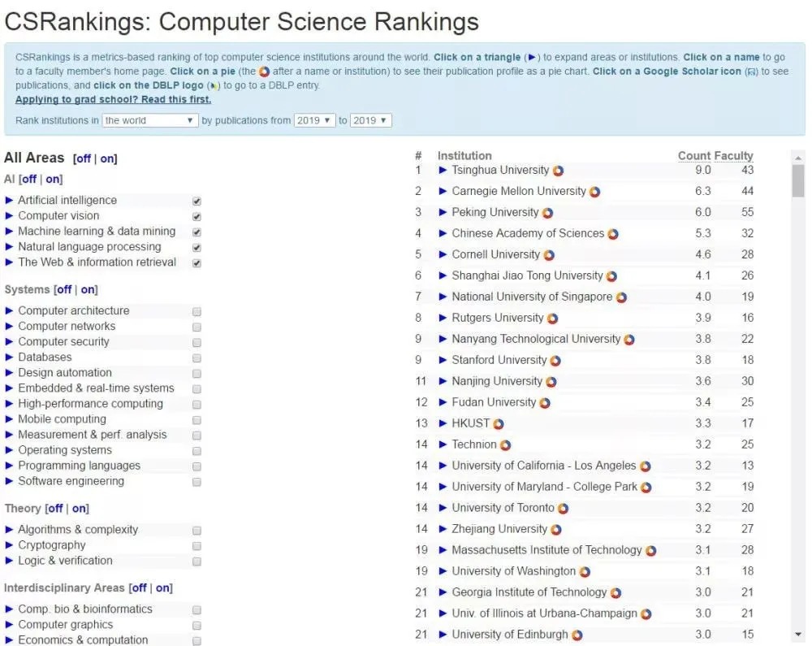Show MIT publication pie chart icon

651,551
